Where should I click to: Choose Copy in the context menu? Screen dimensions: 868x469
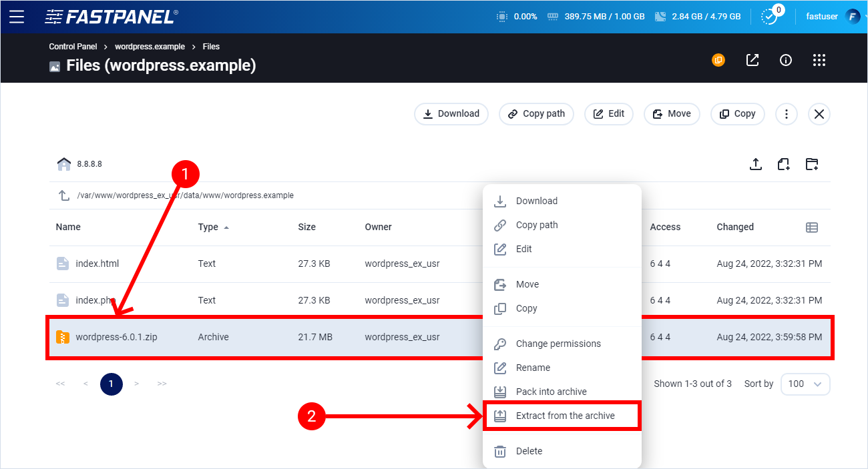pyautogui.click(x=562, y=308)
